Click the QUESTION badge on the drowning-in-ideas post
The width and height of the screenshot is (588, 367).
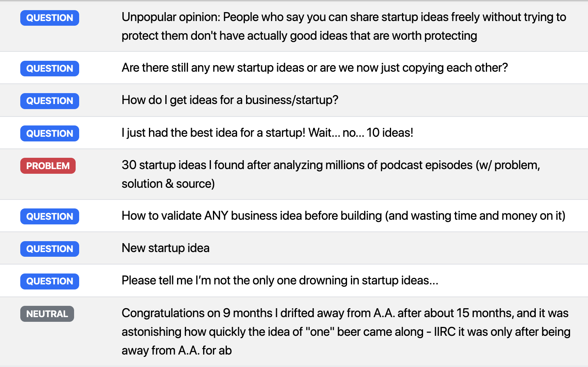[50, 281]
